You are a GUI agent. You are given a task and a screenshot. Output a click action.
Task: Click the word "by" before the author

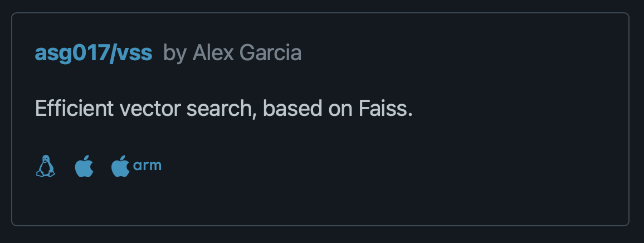click(175, 54)
